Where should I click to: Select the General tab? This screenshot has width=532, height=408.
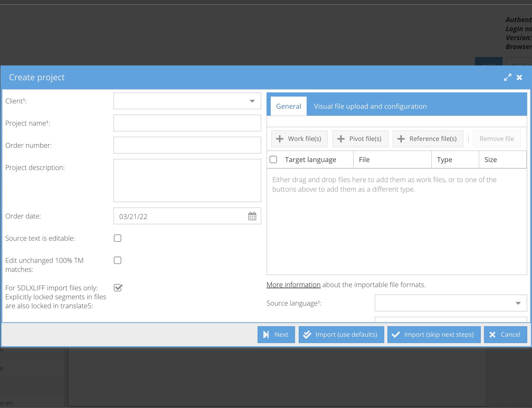(x=288, y=106)
